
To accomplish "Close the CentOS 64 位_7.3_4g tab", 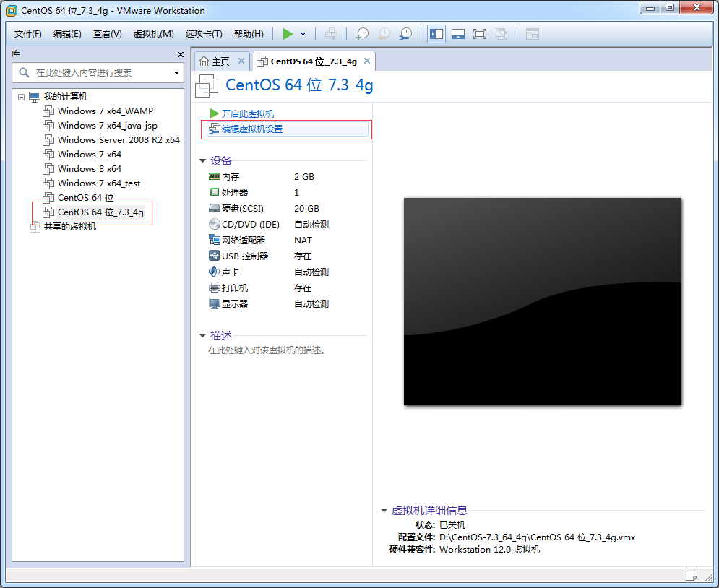I will (x=367, y=61).
